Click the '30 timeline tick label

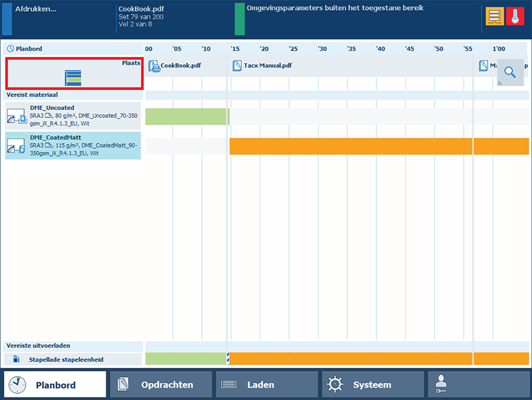coord(322,49)
